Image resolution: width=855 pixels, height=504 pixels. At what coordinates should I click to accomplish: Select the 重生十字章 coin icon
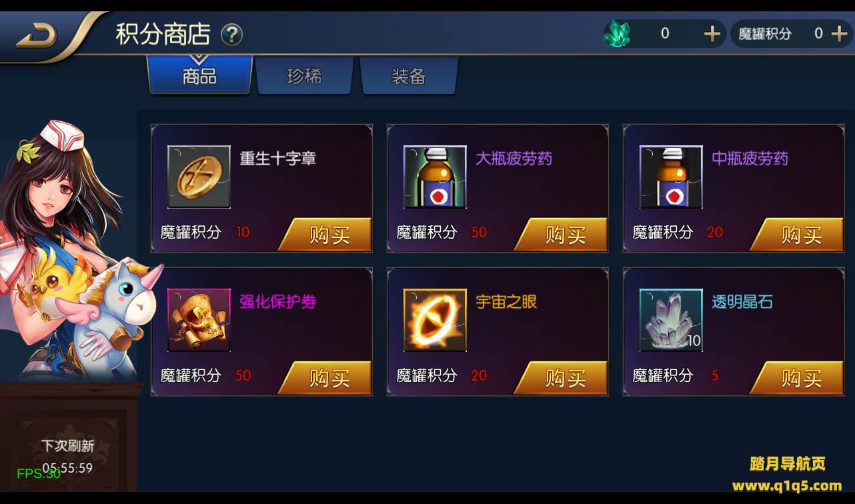point(199,177)
